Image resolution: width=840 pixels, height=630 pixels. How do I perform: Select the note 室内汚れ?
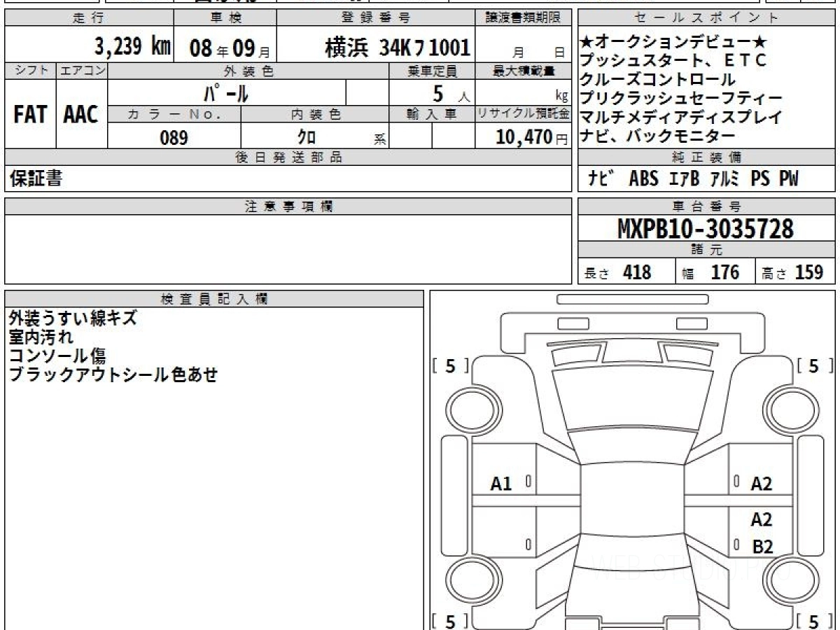click(x=41, y=337)
